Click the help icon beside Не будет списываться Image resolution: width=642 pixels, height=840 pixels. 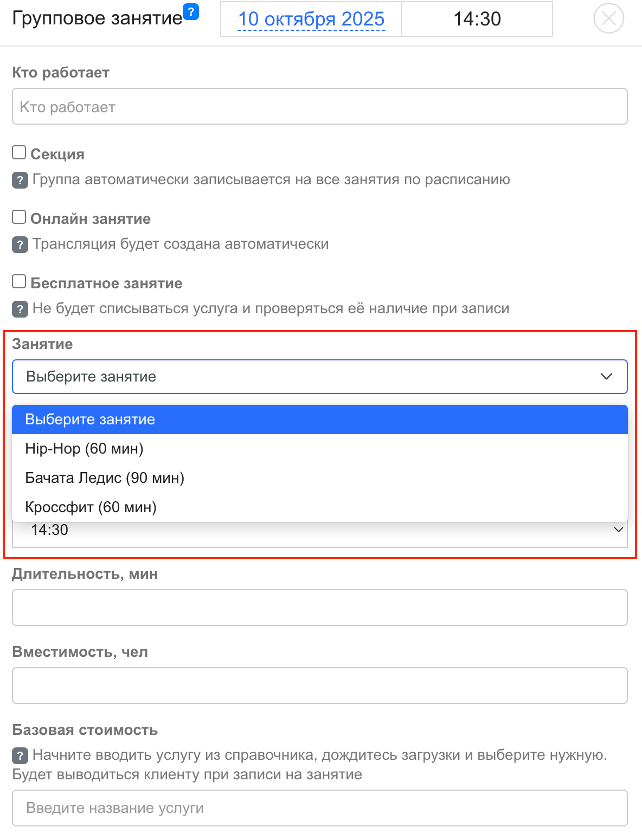point(20,309)
